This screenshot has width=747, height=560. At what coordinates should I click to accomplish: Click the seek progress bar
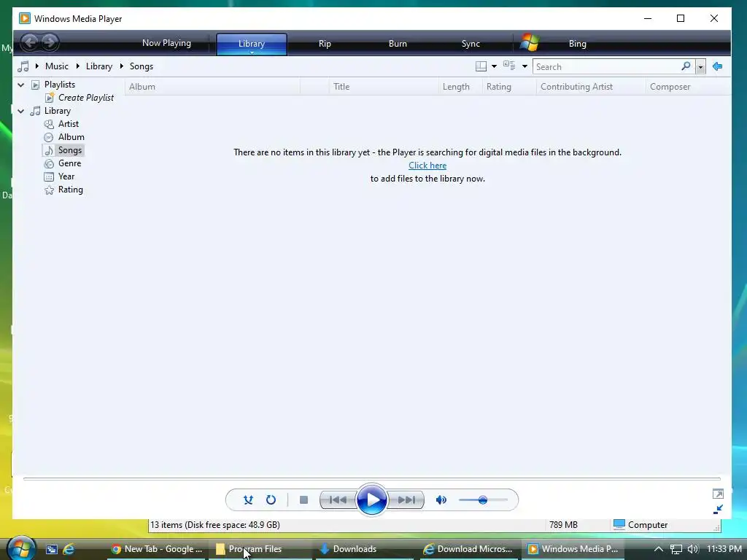coord(371,478)
